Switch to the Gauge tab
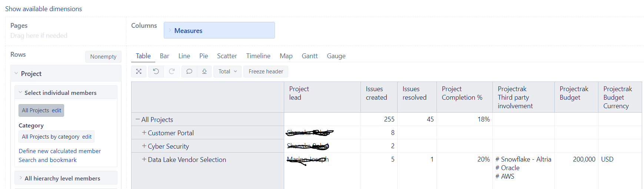 tap(336, 56)
